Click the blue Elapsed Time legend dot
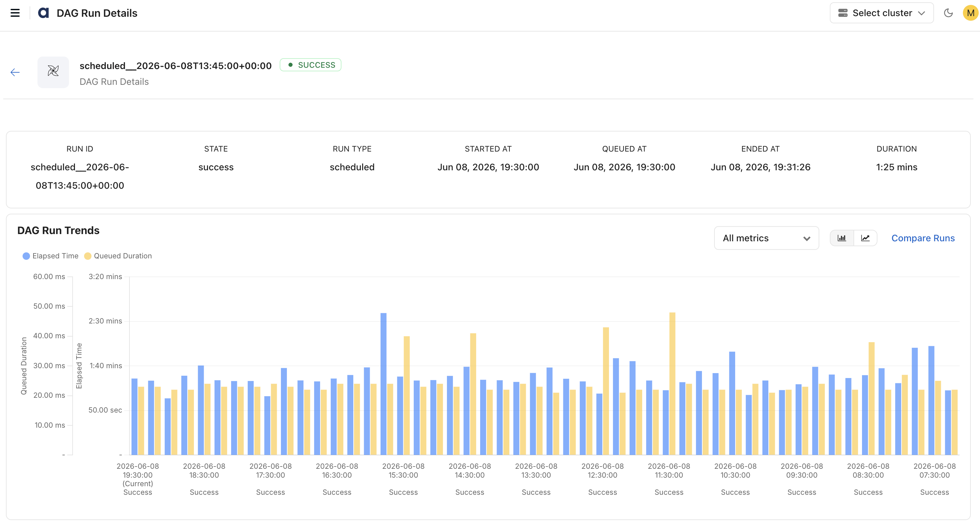Viewport: 980px width, 524px height. 26,256
